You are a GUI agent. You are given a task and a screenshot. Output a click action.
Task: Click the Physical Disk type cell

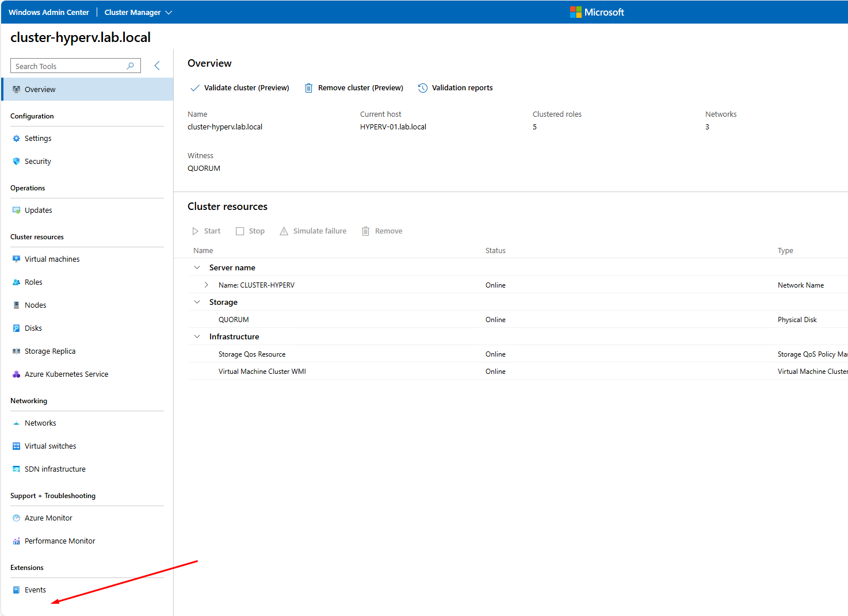(797, 320)
